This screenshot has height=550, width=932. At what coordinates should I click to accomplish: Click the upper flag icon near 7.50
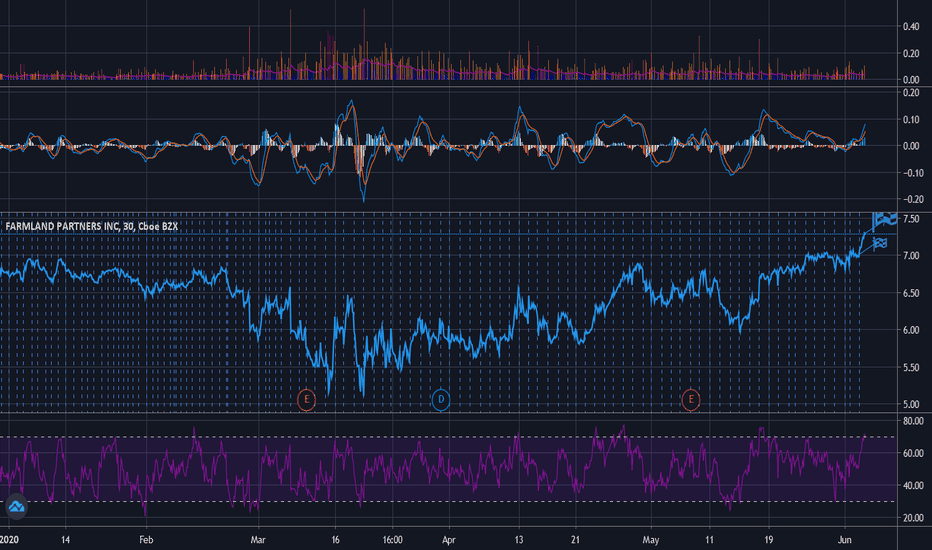(885, 220)
